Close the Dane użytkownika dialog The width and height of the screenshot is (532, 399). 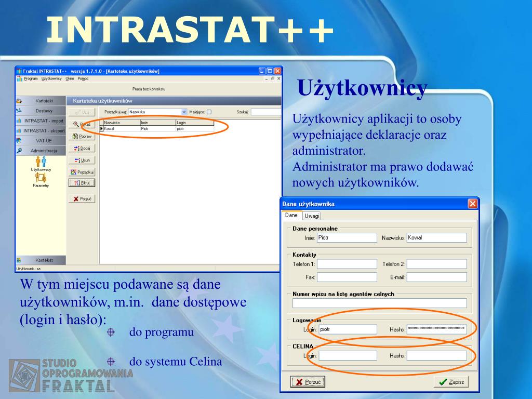coord(472,204)
